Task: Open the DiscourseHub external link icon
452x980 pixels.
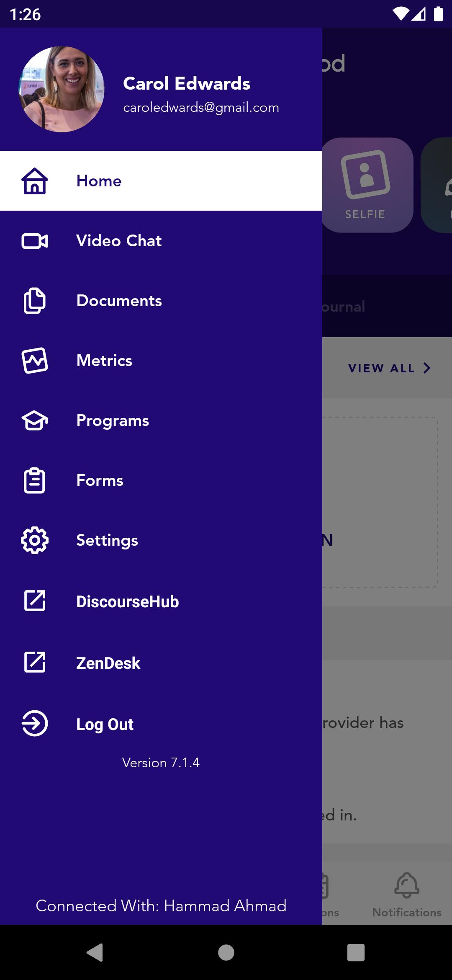Action: tap(35, 601)
